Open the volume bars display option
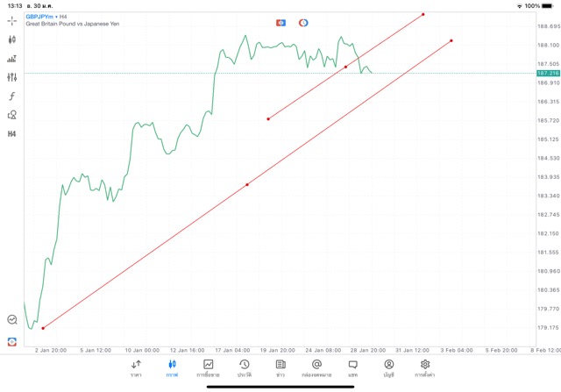The height and width of the screenshot is (392, 561). click(x=11, y=59)
